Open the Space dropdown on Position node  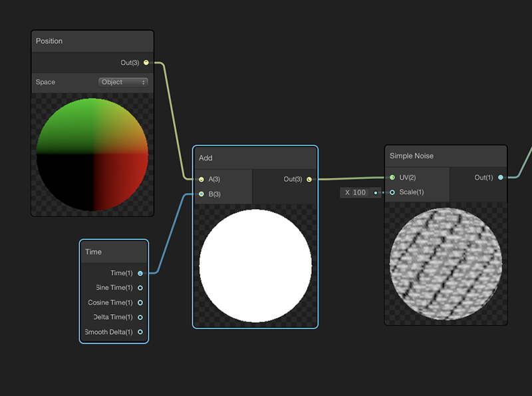[x=123, y=82]
